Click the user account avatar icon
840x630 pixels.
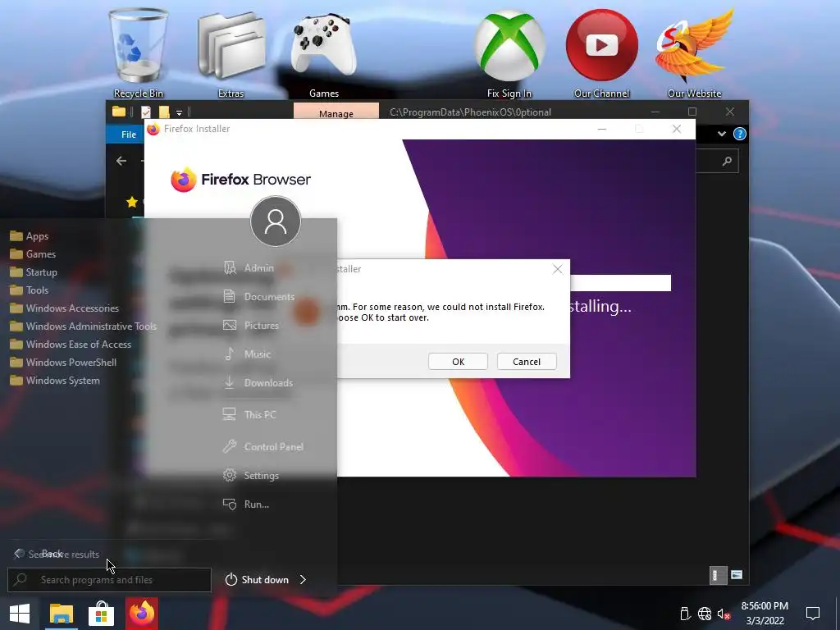tap(276, 221)
